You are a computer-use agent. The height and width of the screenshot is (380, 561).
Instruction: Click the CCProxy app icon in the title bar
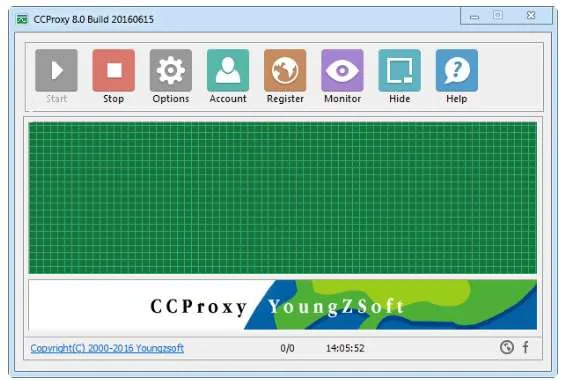pyautogui.click(x=22, y=19)
